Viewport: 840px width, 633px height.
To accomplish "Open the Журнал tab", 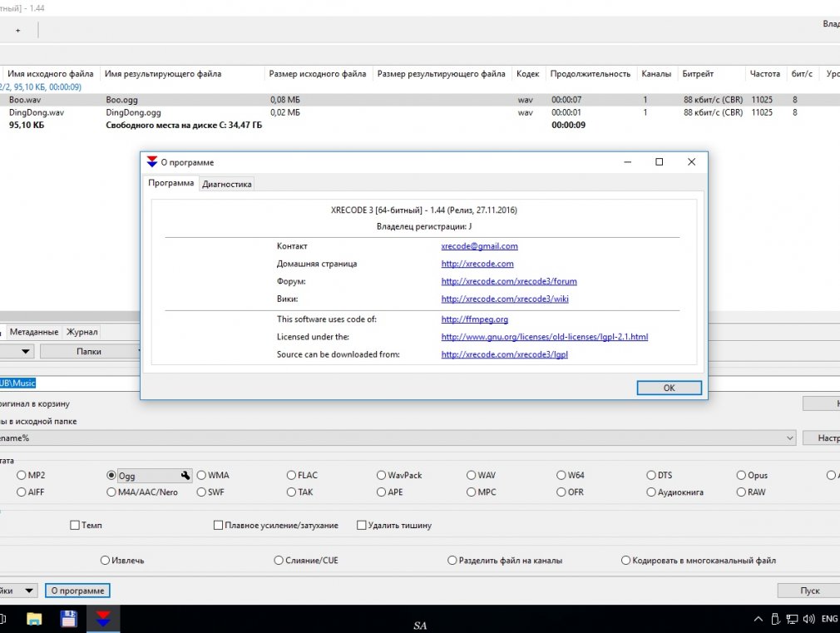I will click(82, 332).
